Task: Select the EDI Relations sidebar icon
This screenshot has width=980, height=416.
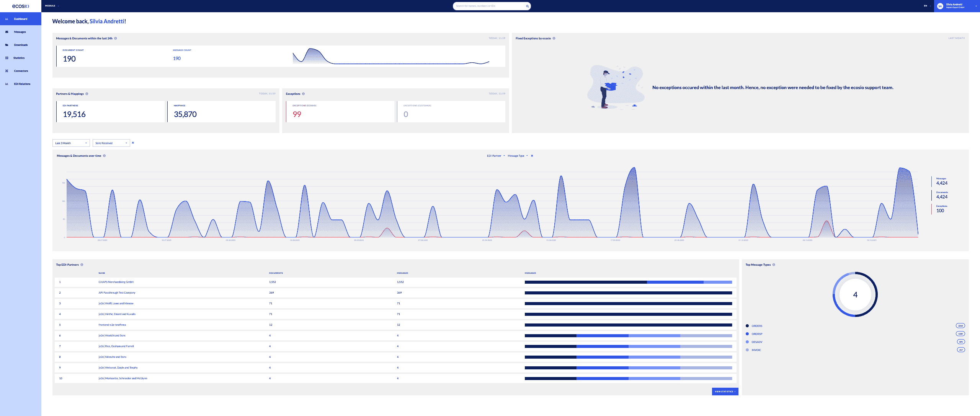Action: click(7, 84)
